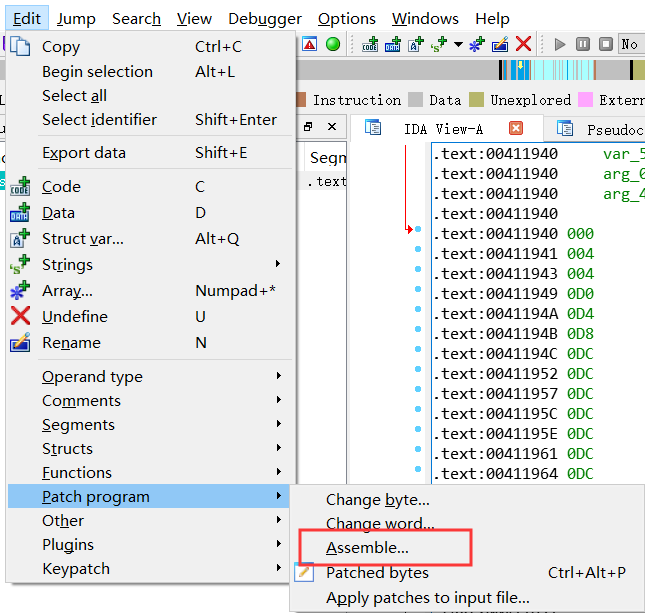Choose Select identifier menu entry
The image size is (645, 613).
click(x=100, y=120)
